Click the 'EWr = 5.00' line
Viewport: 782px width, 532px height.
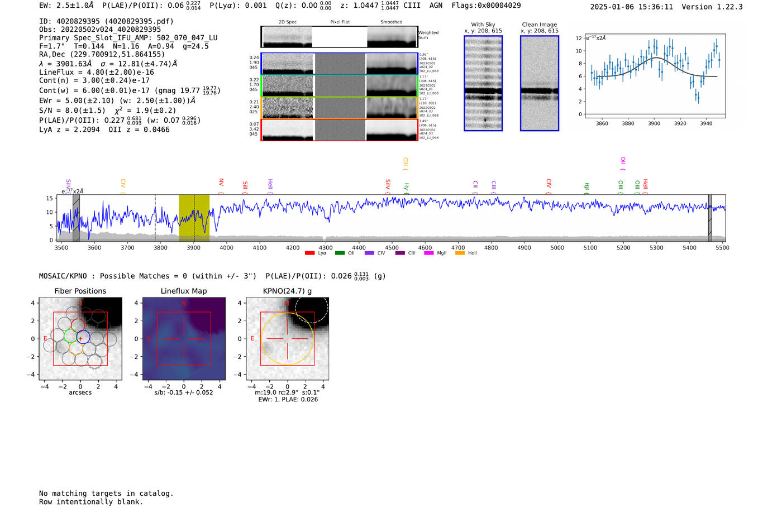pyautogui.click(x=117, y=100)
